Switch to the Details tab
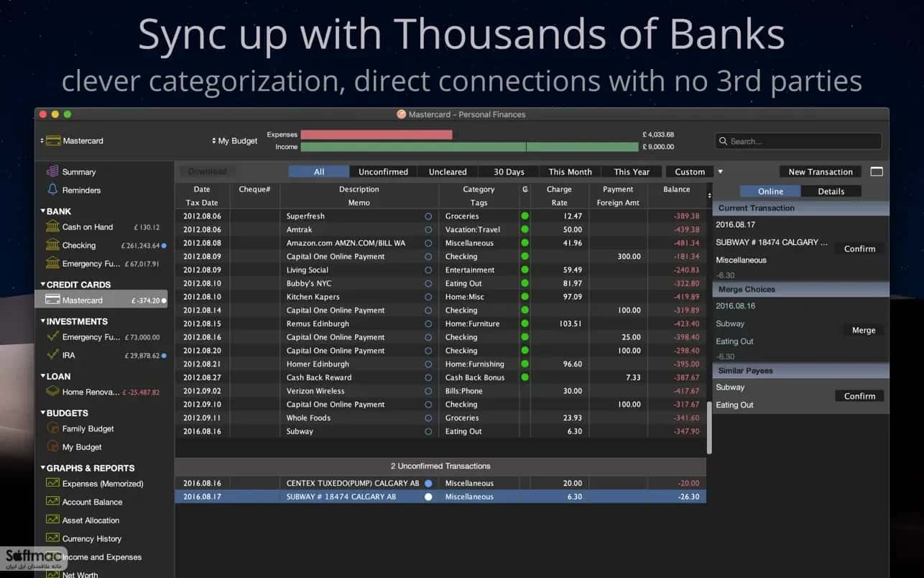This screenshot has height=578, width=924. 831,191
